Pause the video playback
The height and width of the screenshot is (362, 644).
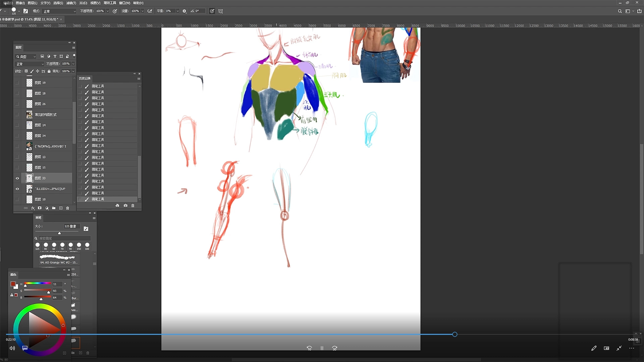coord(322,348)
